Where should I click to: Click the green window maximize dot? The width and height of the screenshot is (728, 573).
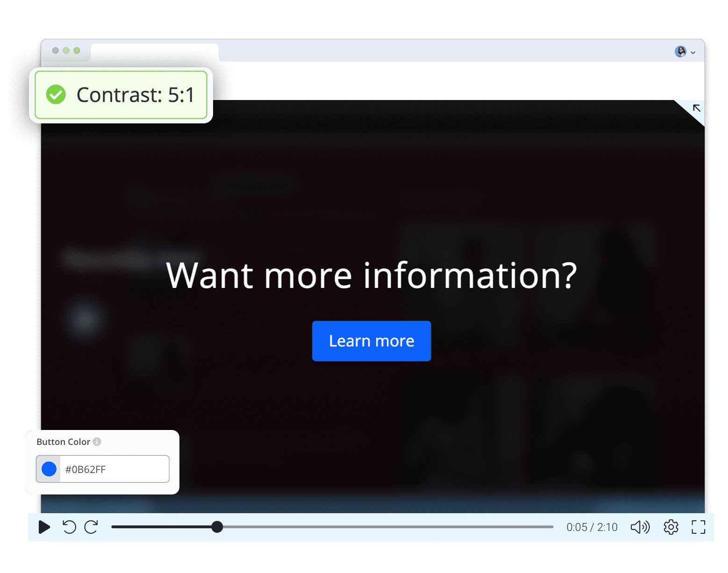click(77, 50)
